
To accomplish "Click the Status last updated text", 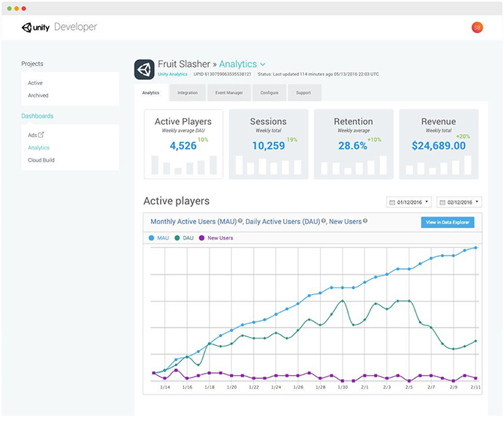I will point(318,74).
